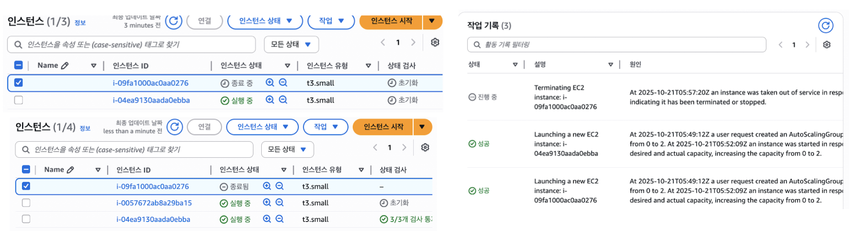The image size is (868, 235).
Task: Uncheck selected instance i-09fa1000ac0aa0276 in top table
Action: (x=19, y=83)
